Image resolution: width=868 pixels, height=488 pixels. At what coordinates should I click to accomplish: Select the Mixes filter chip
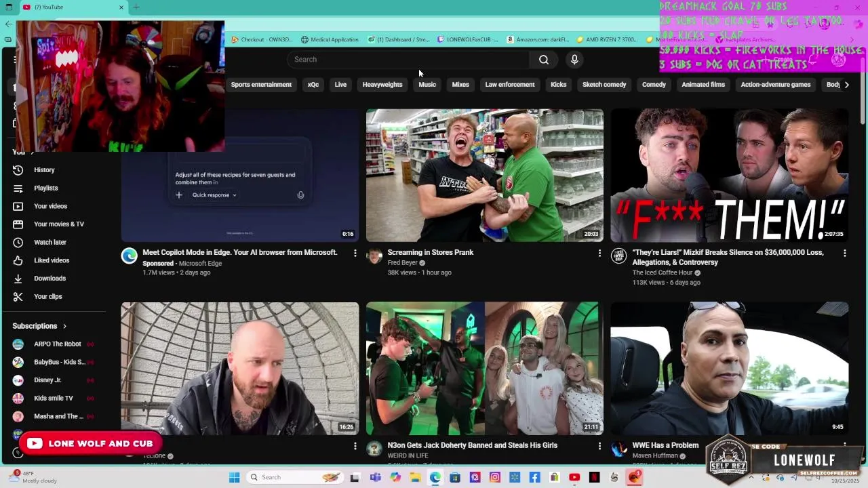tap(460, 85)
